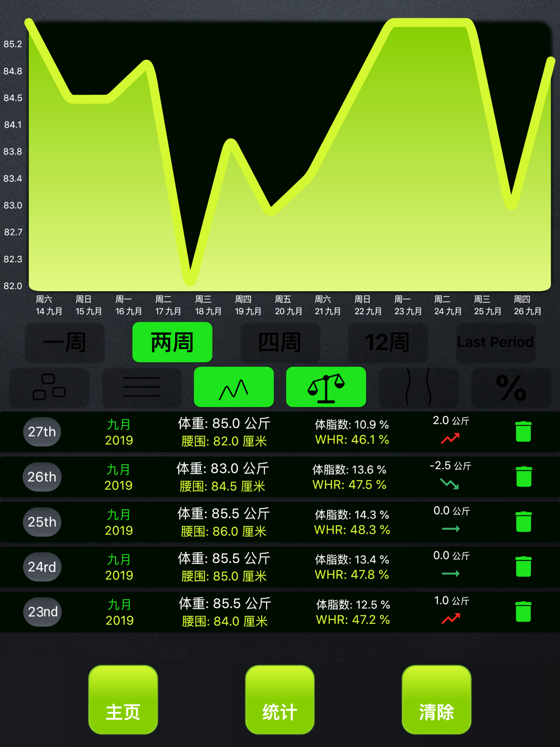Select the 两周 two-week period
The height and width of the screenshot is (747, 560).
coord(172,342)
